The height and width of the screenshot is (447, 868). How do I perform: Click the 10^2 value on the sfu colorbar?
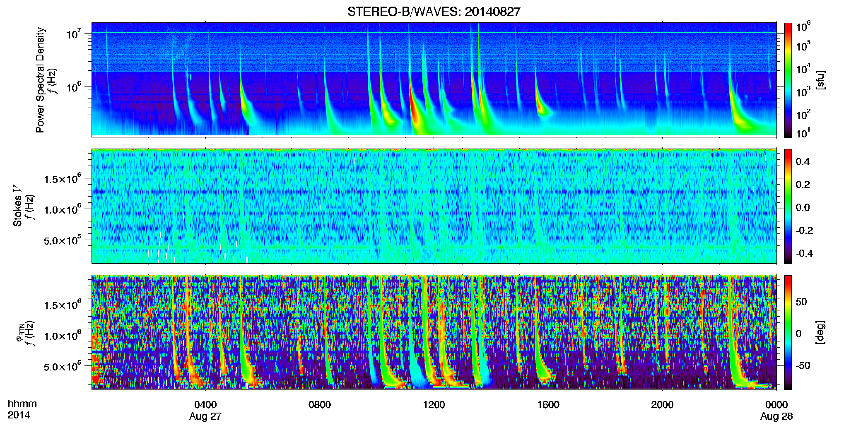click(803, 114)
